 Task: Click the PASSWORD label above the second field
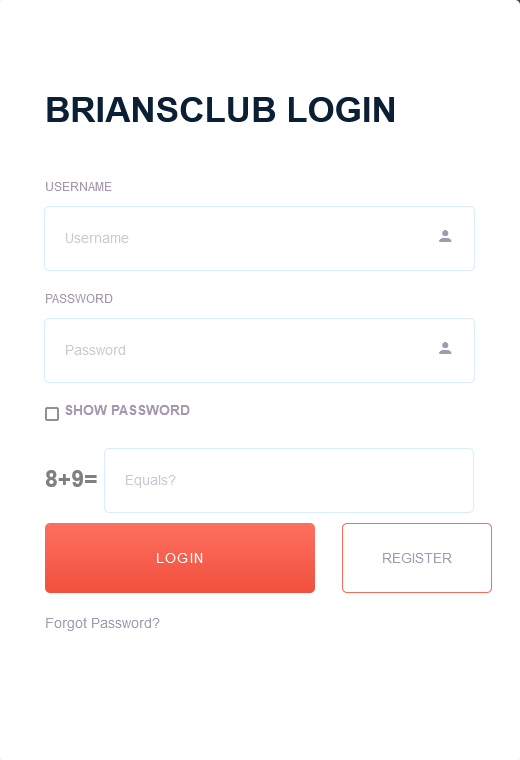[x=79, y=299]
